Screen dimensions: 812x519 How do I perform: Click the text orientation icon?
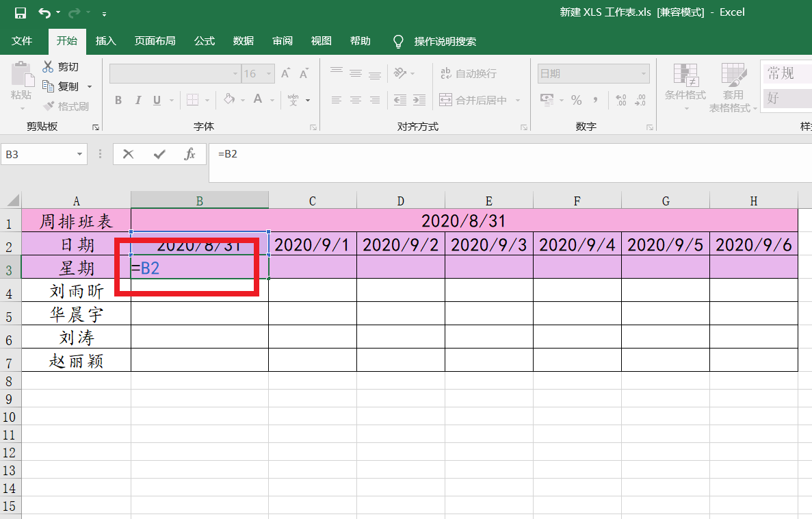coord(400,73)
